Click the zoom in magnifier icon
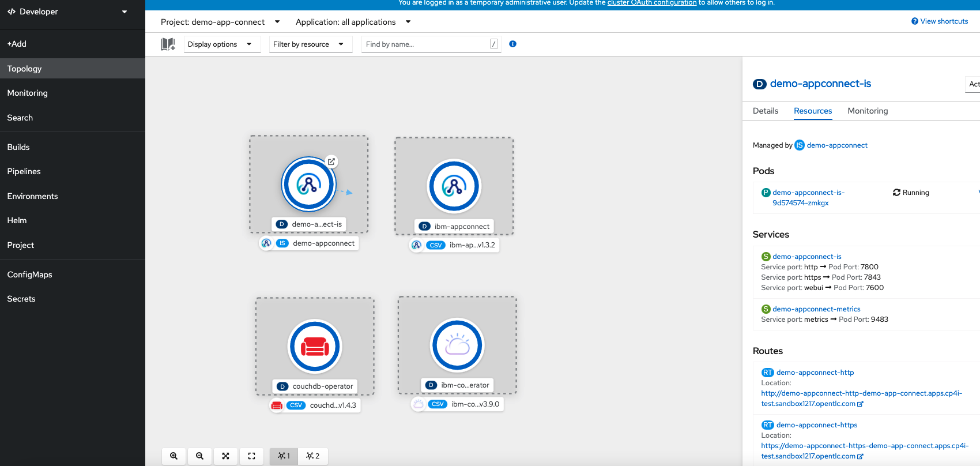980x466 pixels. [174, 456]
